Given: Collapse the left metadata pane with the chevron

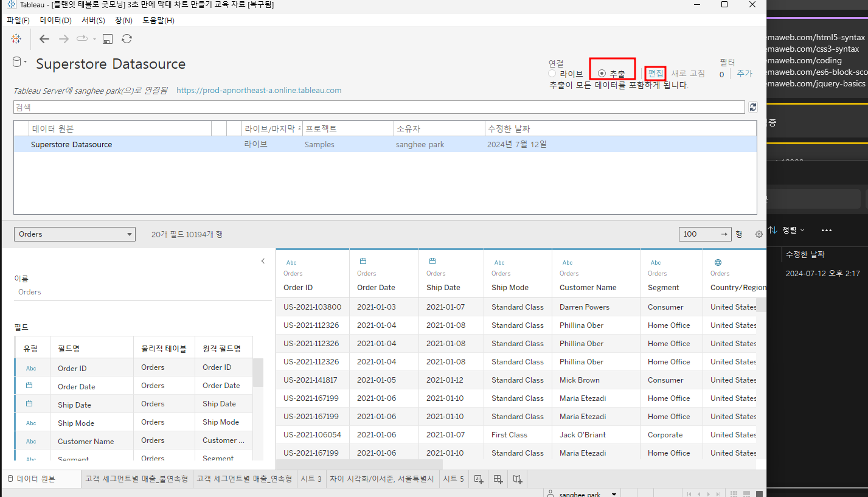Looking at the screenshot, I should [263, 261].
